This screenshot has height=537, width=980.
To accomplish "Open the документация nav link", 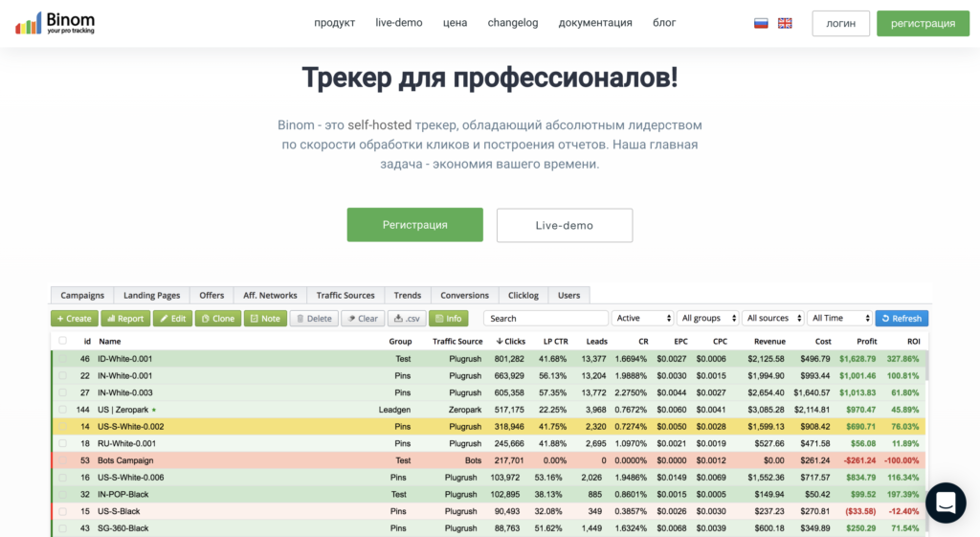I will 595,23.
